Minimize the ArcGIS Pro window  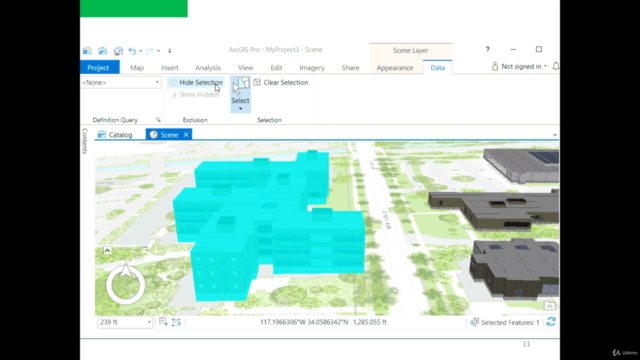point(513,49)
